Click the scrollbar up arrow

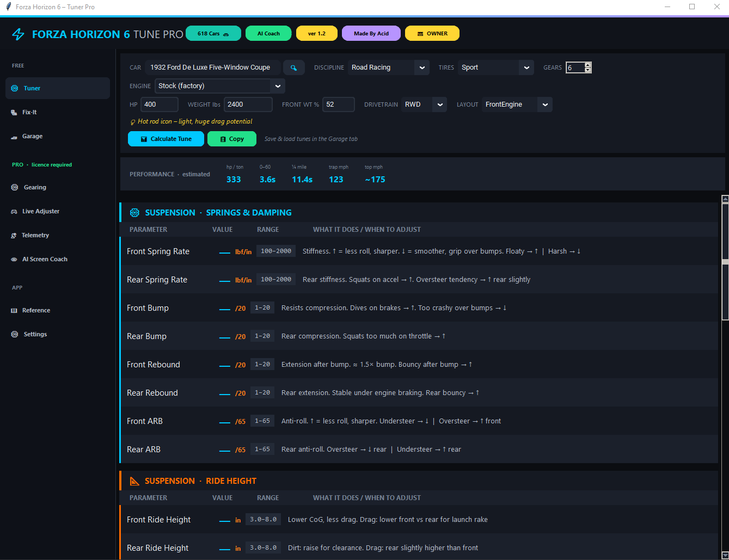pyautogui.click(x=725, y=199)
